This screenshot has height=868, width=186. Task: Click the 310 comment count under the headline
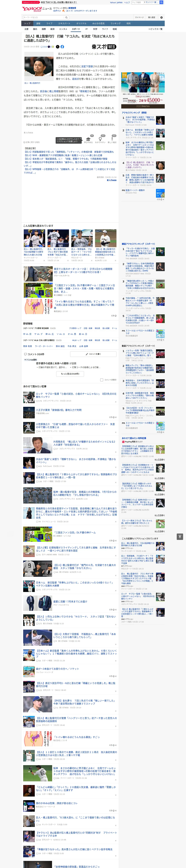pos(44,47)
